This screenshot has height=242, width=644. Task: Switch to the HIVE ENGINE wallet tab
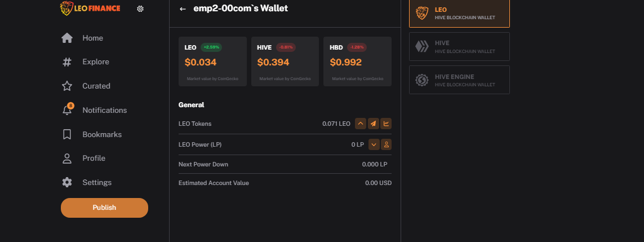coord(459,80)
